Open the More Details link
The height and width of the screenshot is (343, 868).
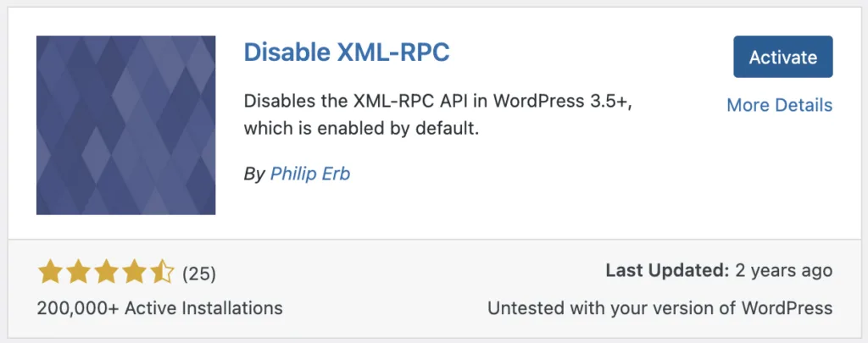tap(780, 105)
